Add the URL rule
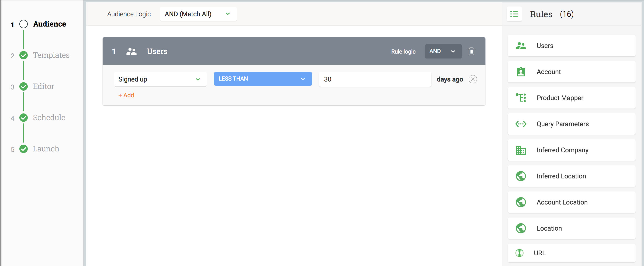Viewport: 644px width, 266px height. point(571,253)
